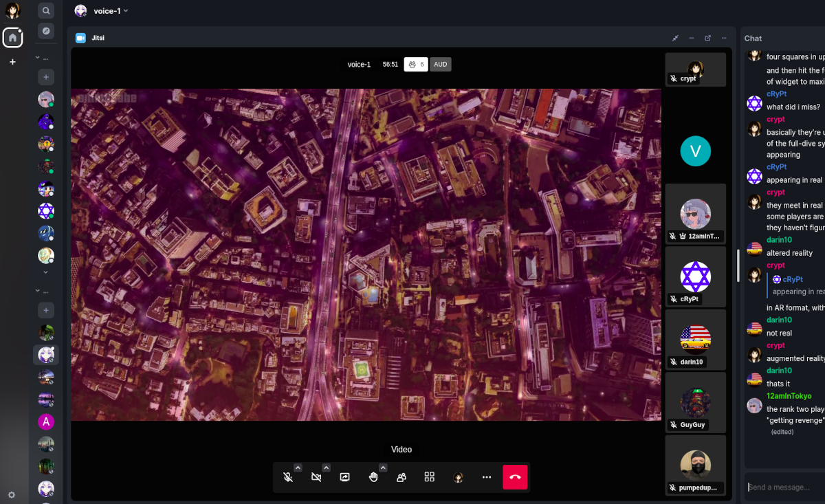
Task: Open the explore rooms compass icon
Action: coord(46,31)
